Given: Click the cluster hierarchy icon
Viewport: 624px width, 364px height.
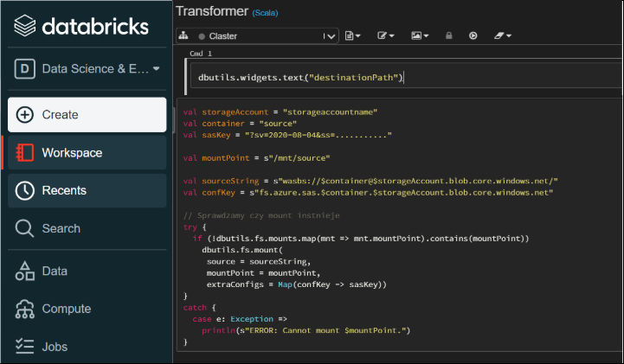Looking at the screenshot, I should (183, 35).
